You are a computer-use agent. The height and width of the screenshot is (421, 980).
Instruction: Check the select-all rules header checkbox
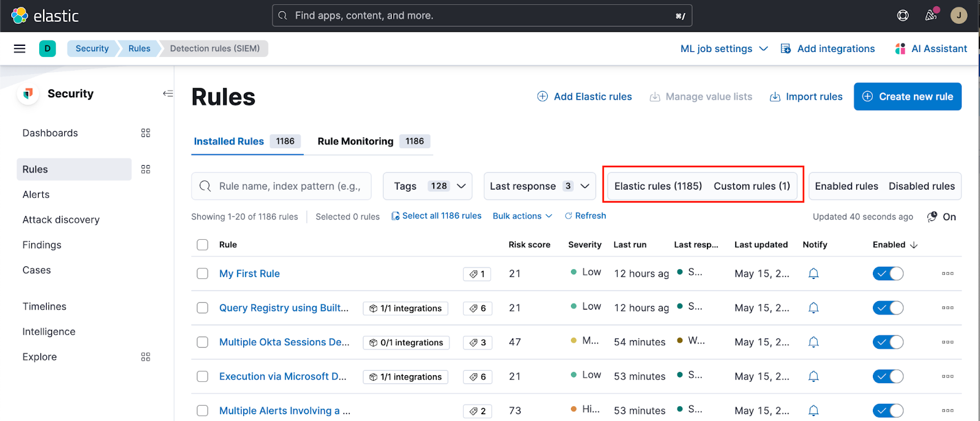[x=203, y=245]
